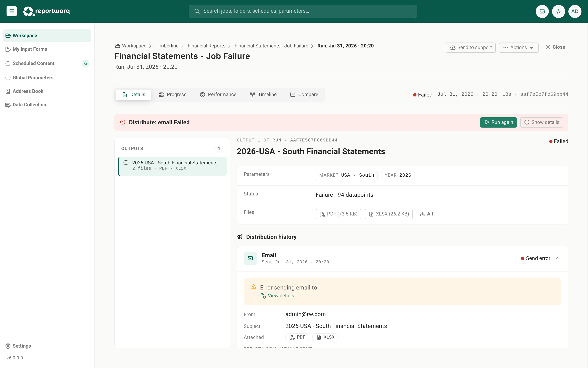This screenshot has width=588, height=368.
Task: Click the Scheduled Content count badge 6
Action: 86,64
